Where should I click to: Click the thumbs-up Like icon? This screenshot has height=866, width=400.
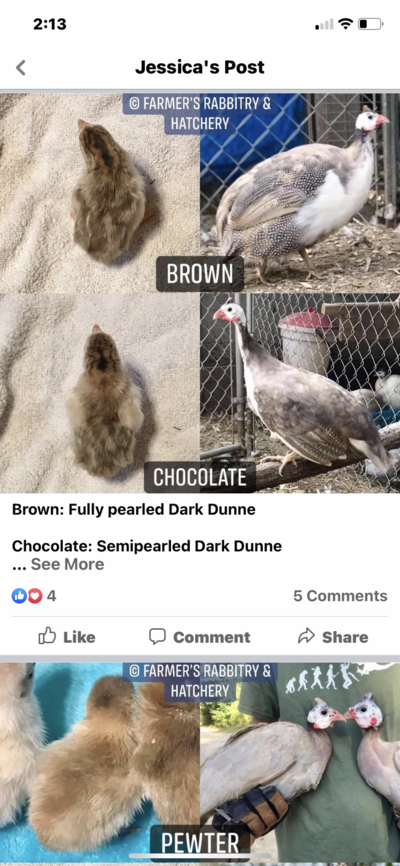coord(47,636)
